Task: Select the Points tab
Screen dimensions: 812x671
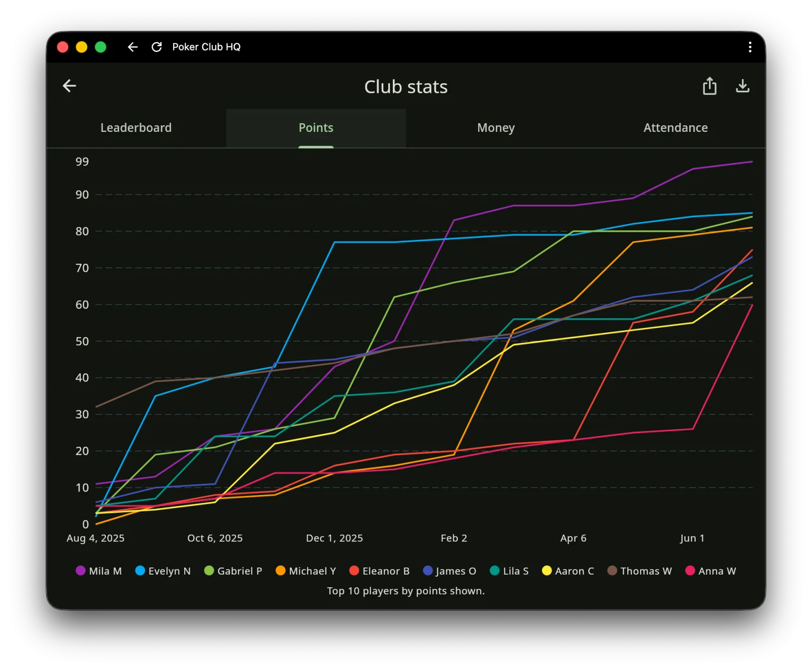Action: pyautogui.click(x=316, y=128)
